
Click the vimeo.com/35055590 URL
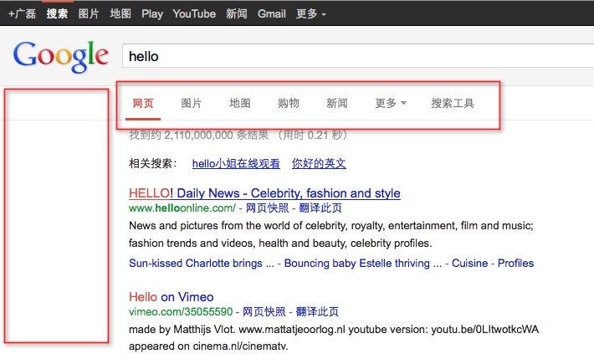tap(181, 312)
